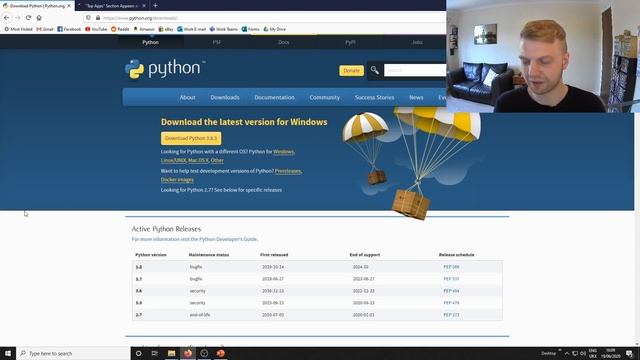Open Cortana circle icon on taskbar

point(138,353)
